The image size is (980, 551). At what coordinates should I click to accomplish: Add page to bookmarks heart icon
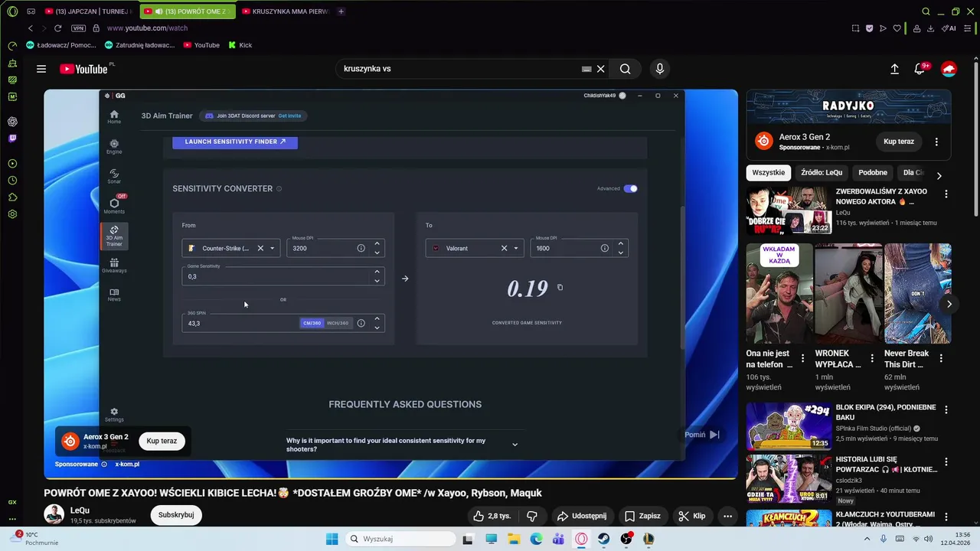click(x=897, y=28)
